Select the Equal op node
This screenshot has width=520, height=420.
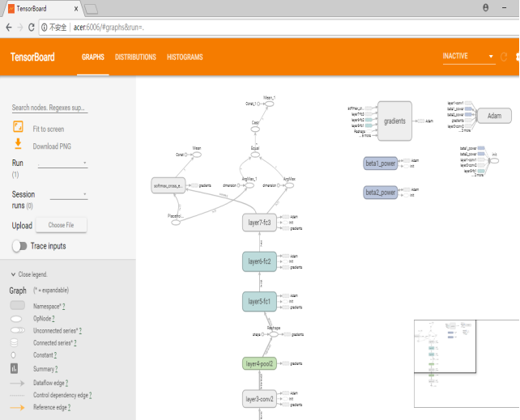coord(255,155)
